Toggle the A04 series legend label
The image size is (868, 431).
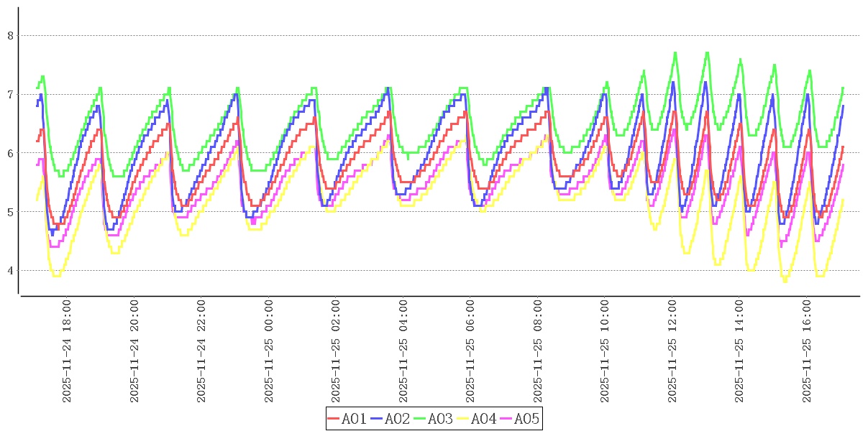[483, 419]
